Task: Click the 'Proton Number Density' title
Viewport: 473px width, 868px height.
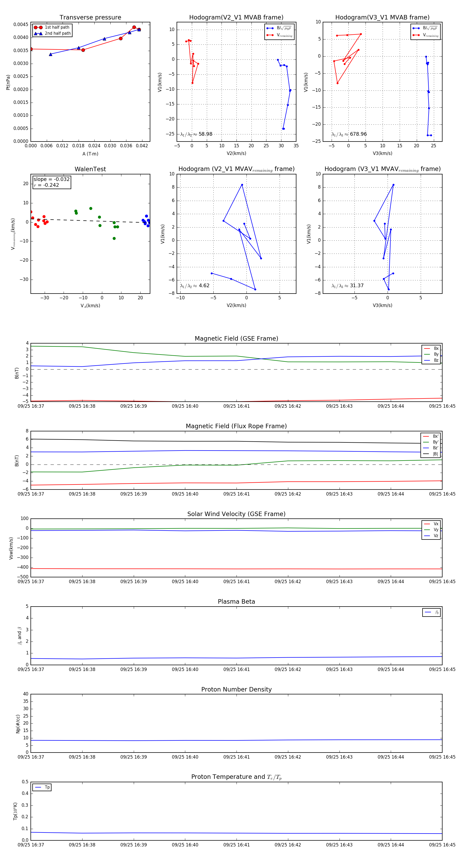Action: (x=236, y=689)
